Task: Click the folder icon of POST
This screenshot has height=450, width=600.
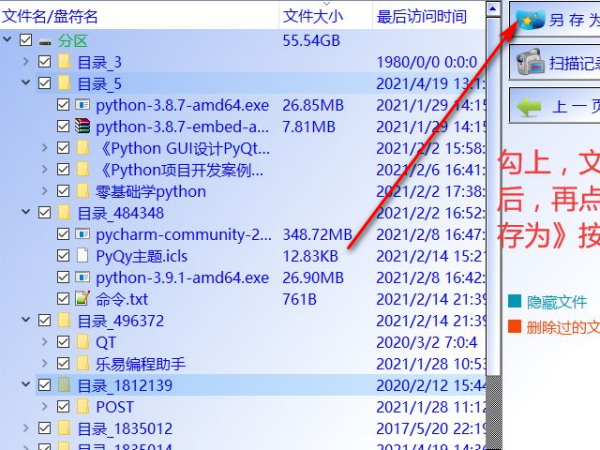Action: [x=83, y=406]
